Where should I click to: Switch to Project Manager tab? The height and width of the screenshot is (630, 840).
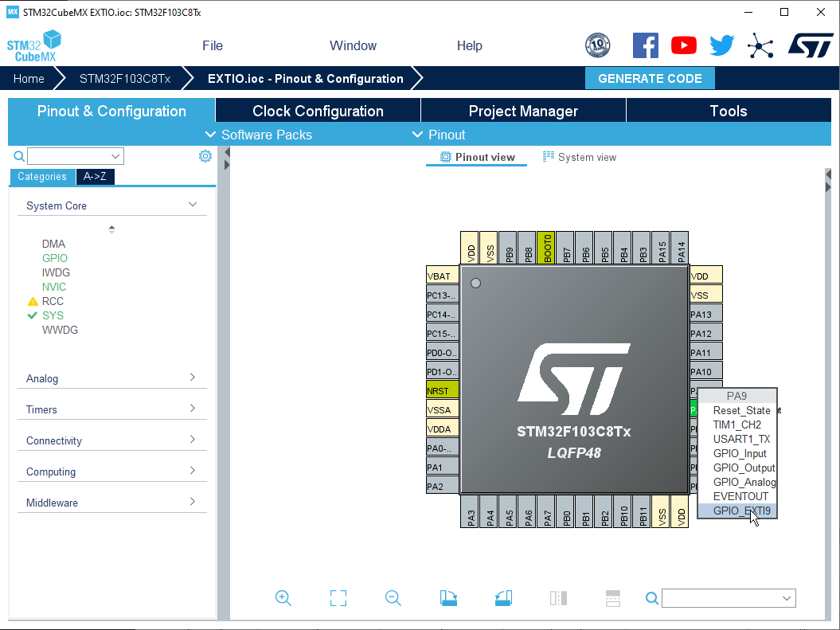point(523,111)
